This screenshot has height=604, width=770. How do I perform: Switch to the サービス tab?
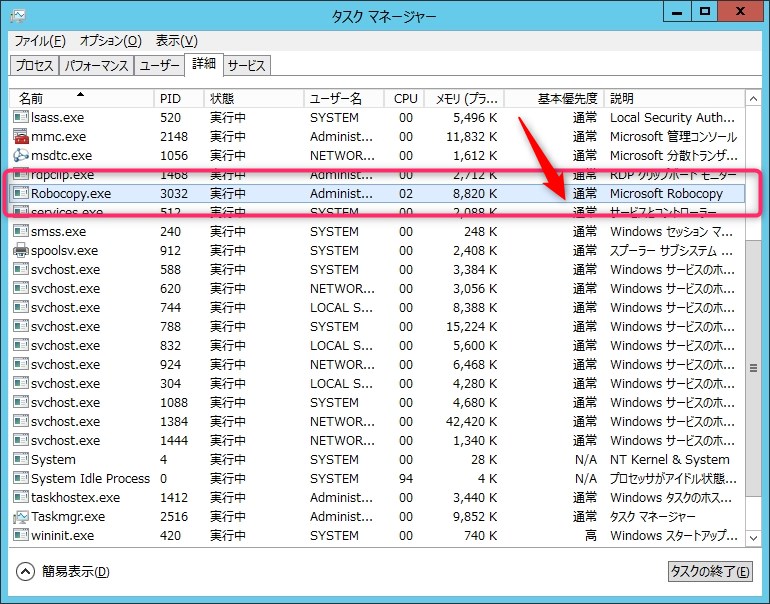[x=247, y=65]
